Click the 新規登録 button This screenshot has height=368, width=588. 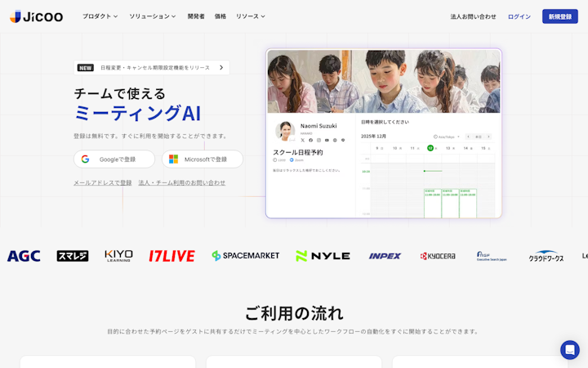(x=560, y=16)
